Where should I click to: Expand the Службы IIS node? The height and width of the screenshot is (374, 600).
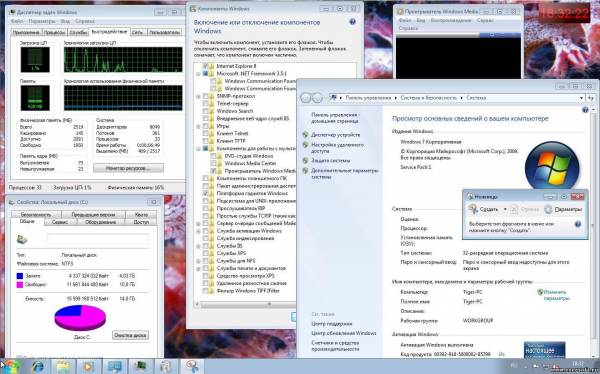click(x=199, y=246)
